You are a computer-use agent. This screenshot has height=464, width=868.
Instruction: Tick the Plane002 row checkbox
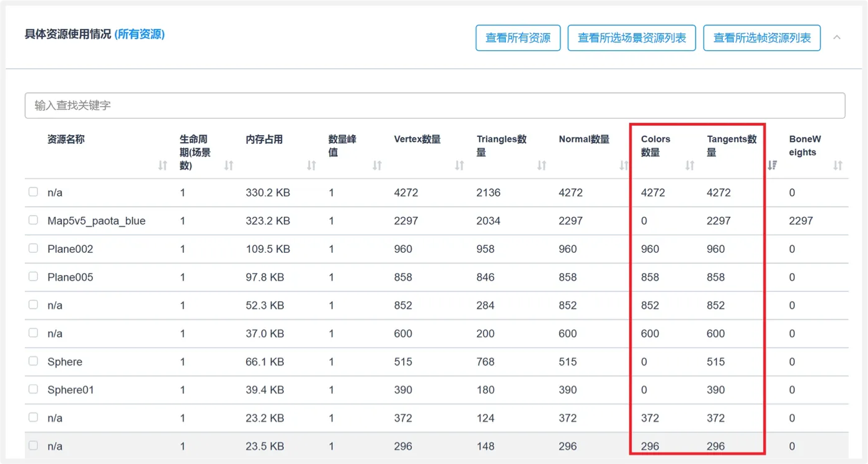(x=33, y=248)
